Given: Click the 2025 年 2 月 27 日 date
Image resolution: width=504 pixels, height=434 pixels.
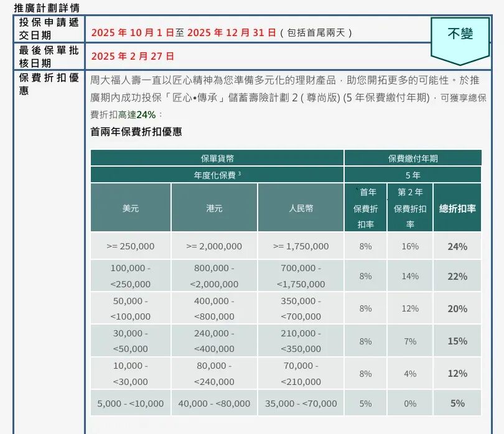Looking at the screenshot, I should click(x=133, y=56).
